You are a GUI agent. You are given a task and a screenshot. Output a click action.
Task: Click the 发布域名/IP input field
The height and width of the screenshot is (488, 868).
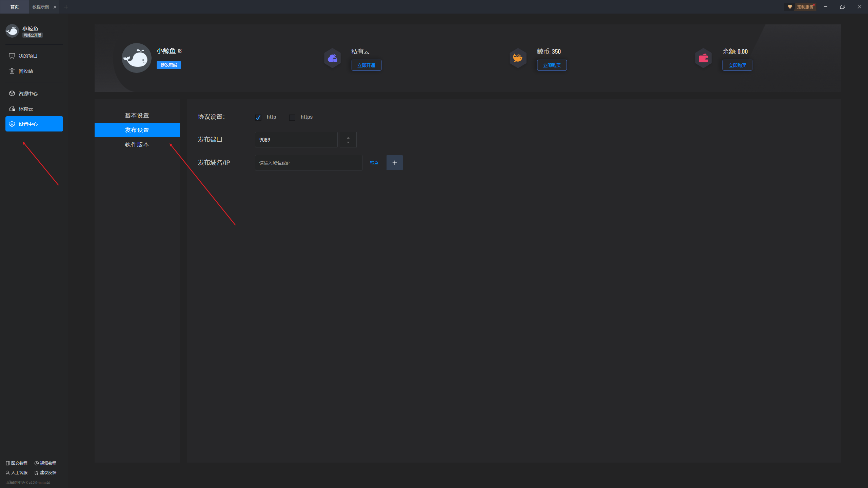308,163
